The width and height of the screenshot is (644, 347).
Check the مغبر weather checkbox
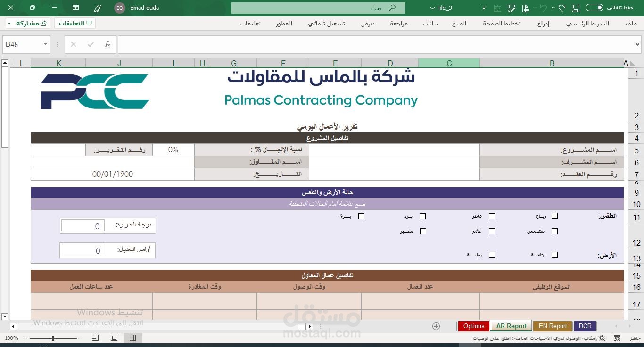[423, 231]
